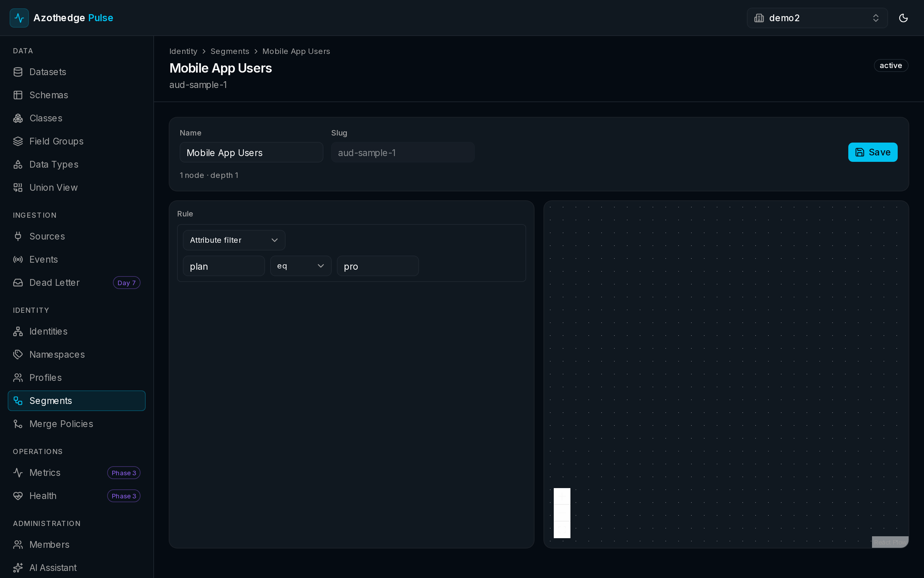Edit the Name field Mobile App Users
Screen dimensions: 924x578
251,153
